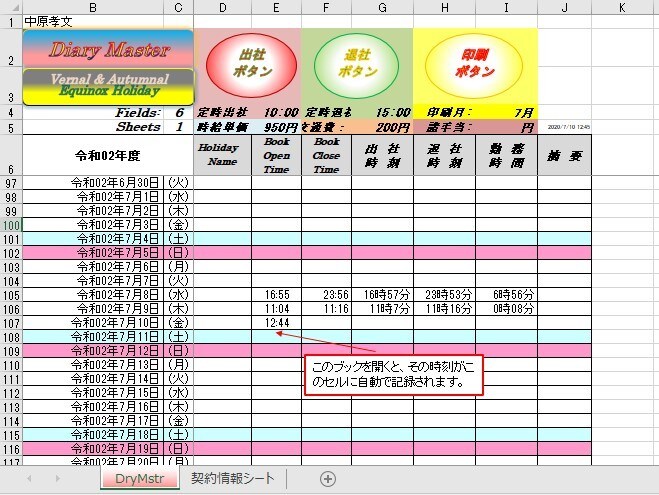The image size is (659, 495).
Task: Click the 11:16 close time cell
Action: click(327, 309)
